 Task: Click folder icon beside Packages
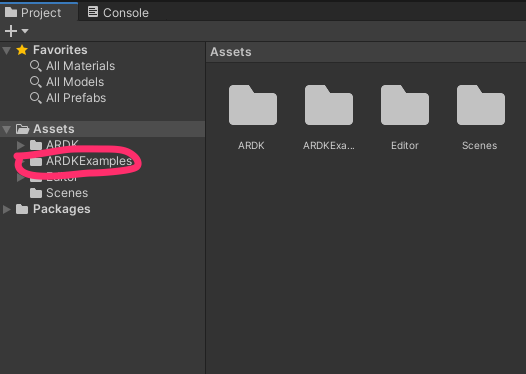click(22, 209)
